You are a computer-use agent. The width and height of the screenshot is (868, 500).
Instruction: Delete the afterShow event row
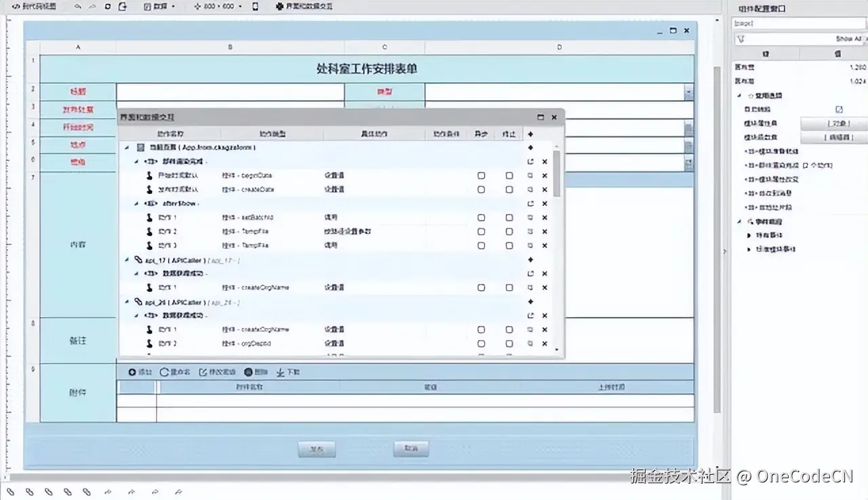[545, 204]
